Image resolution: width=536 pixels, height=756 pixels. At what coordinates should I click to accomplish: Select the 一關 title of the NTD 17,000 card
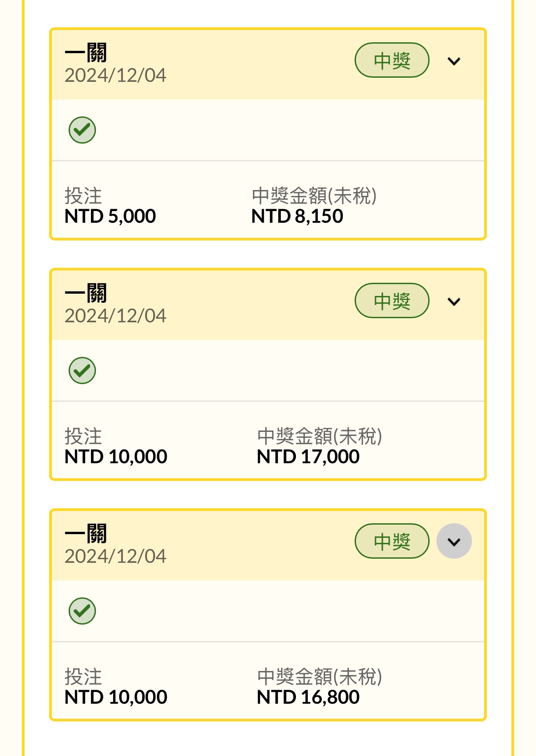tap(86, 293)
